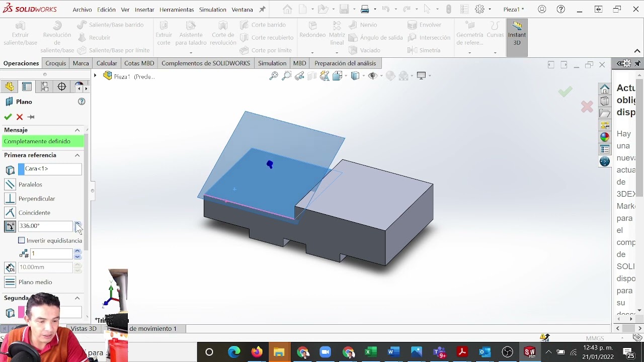This screenshot has height=362, width=644.
Task: Open the Options gear in title bar
Action: 479,9
